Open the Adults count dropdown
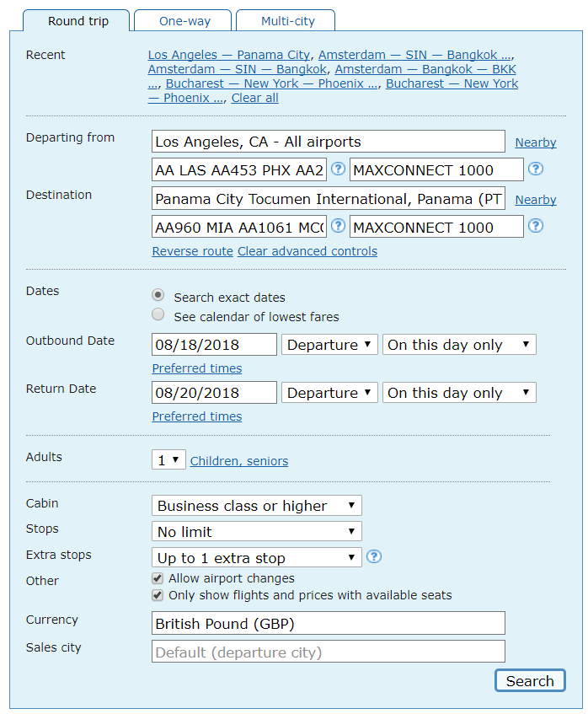This screenshot has width=588, height=714. coord(168,460)
